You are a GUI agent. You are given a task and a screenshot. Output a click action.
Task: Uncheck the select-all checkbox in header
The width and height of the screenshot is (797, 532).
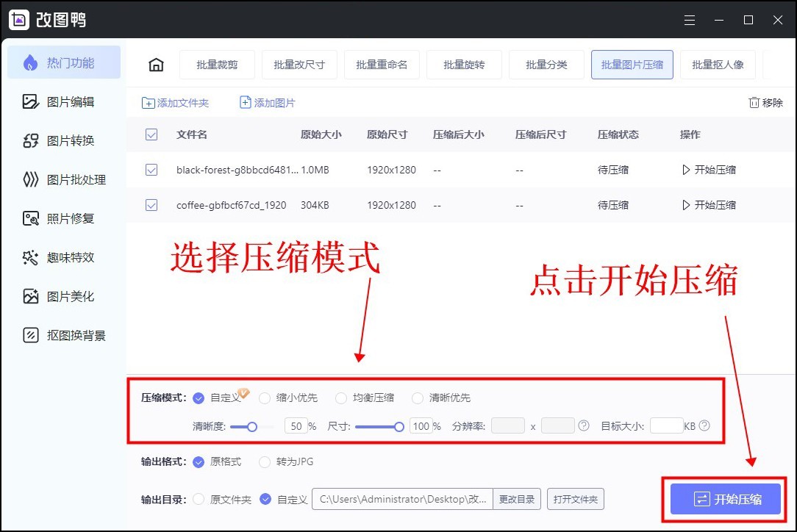(151, 134)
